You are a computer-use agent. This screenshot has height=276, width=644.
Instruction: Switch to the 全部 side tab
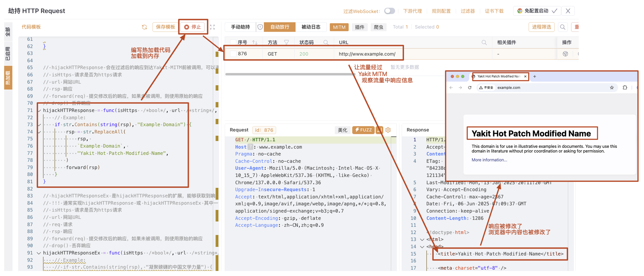(8, 32)
